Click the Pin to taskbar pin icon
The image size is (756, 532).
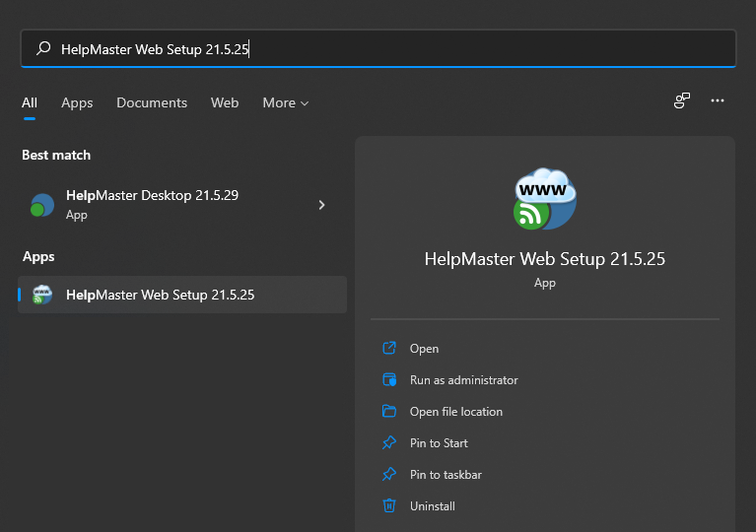click(x=389, y=474)
